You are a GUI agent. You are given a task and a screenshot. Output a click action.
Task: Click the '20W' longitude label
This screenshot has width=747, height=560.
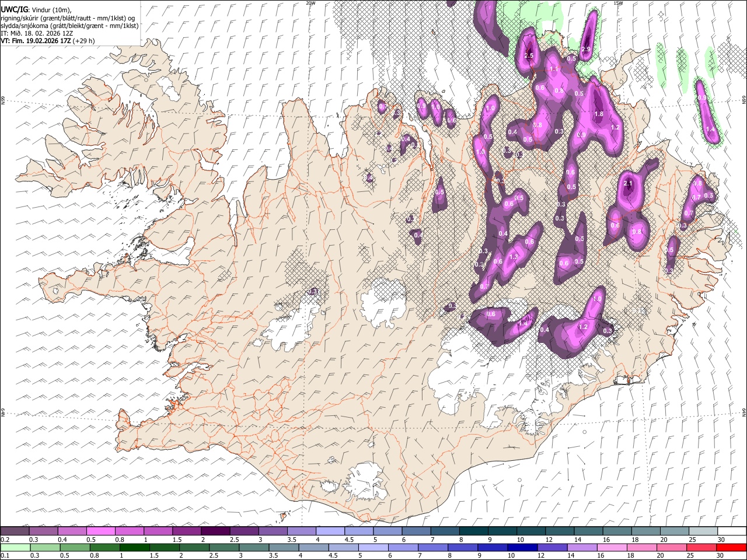pos(310,3)
